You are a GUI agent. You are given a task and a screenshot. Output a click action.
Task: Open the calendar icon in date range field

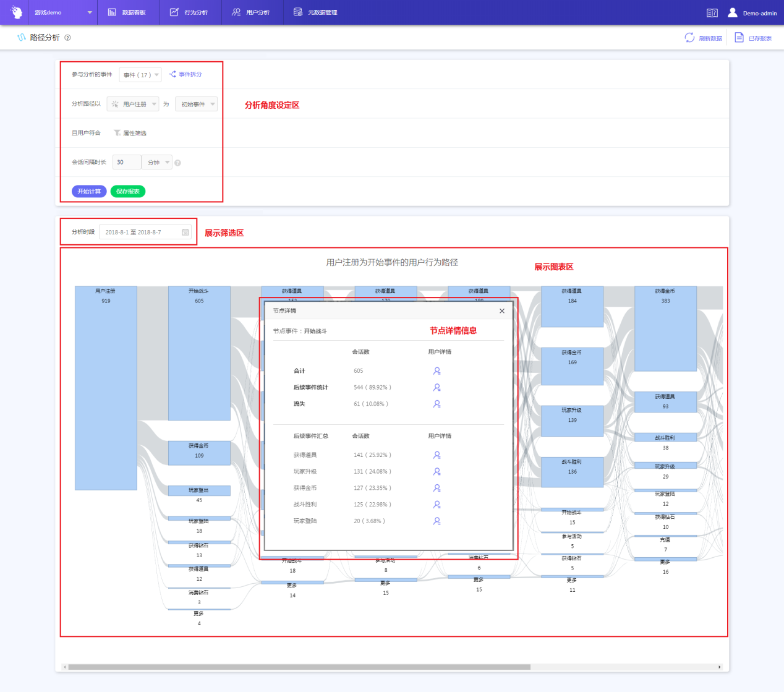(x=185, y=233)
